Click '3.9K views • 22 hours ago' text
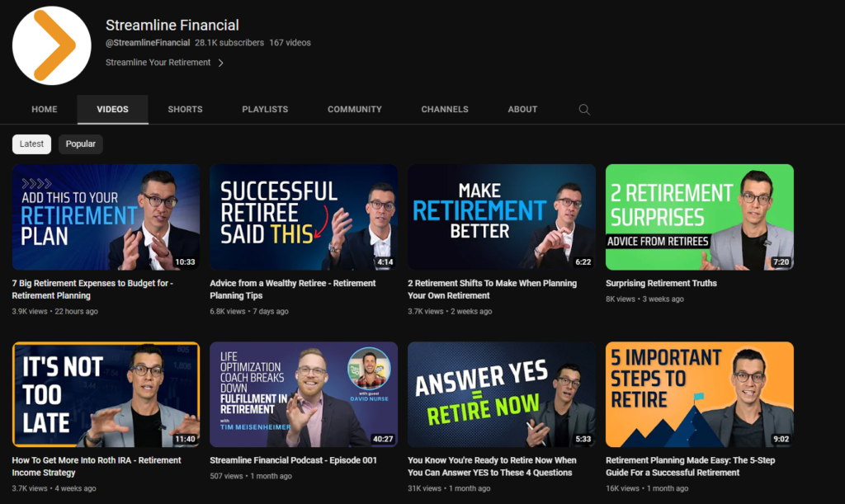 55,311
